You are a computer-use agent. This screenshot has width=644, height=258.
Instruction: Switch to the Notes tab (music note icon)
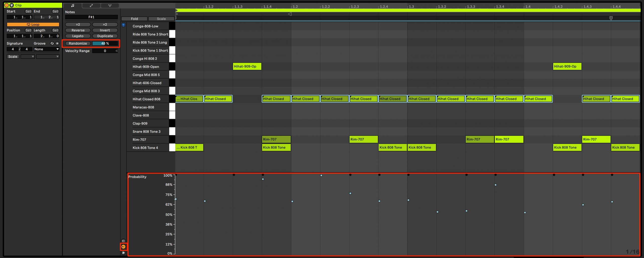tap(72, 5)
